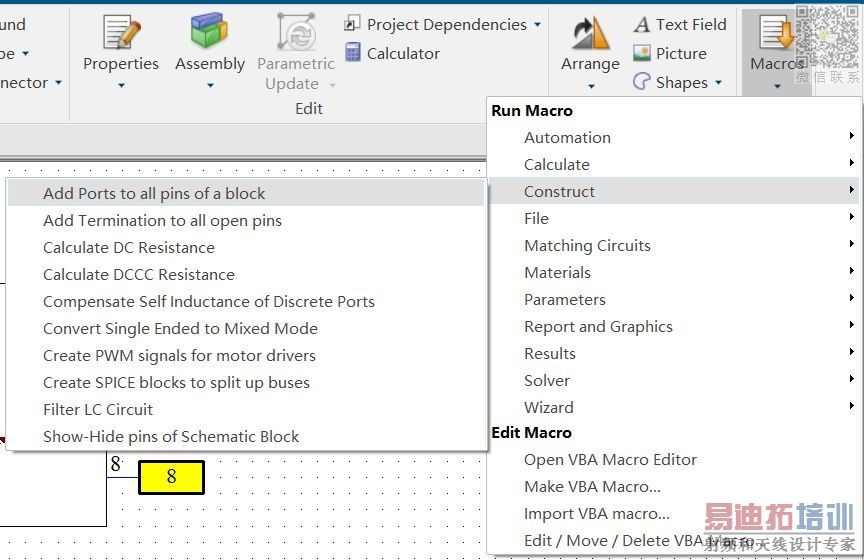864x560 pixels.
Task: Click Import VBA macro entry
Action: [x=597, y=513]
